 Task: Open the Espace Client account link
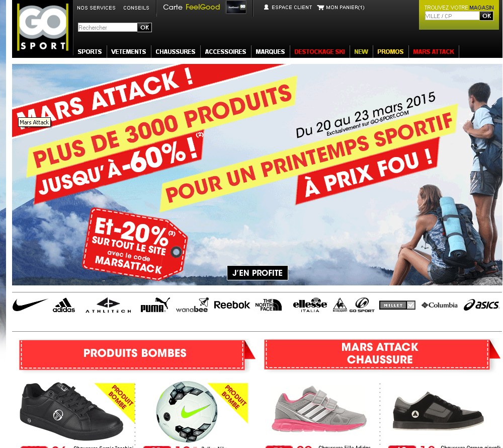[x=288, y=8]
